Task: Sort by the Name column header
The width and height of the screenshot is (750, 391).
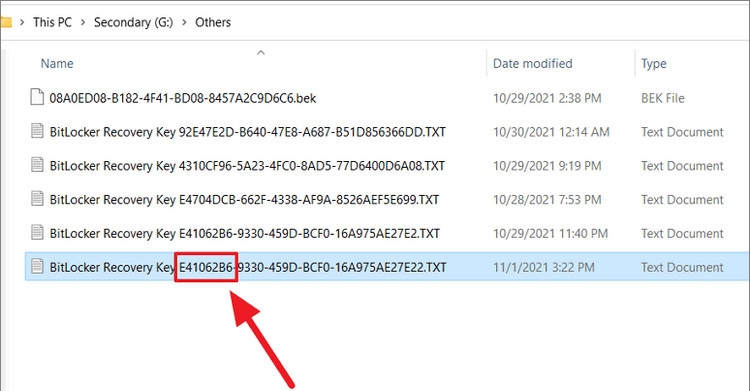Action: click(x=57, y=64)
